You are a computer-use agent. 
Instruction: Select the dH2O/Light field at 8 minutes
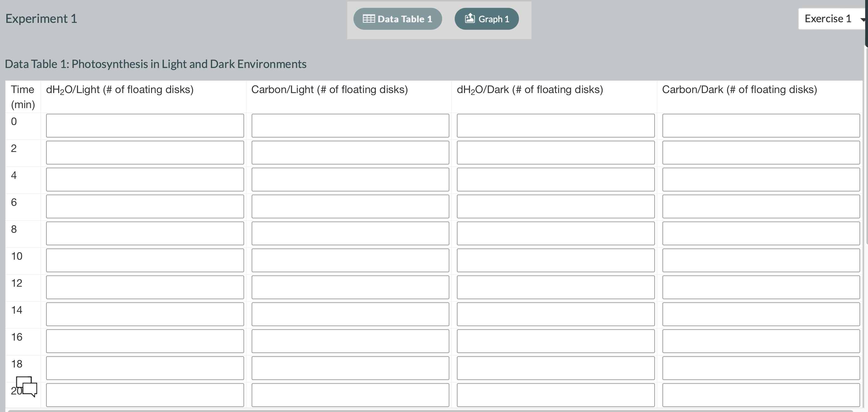pos(145,233)
